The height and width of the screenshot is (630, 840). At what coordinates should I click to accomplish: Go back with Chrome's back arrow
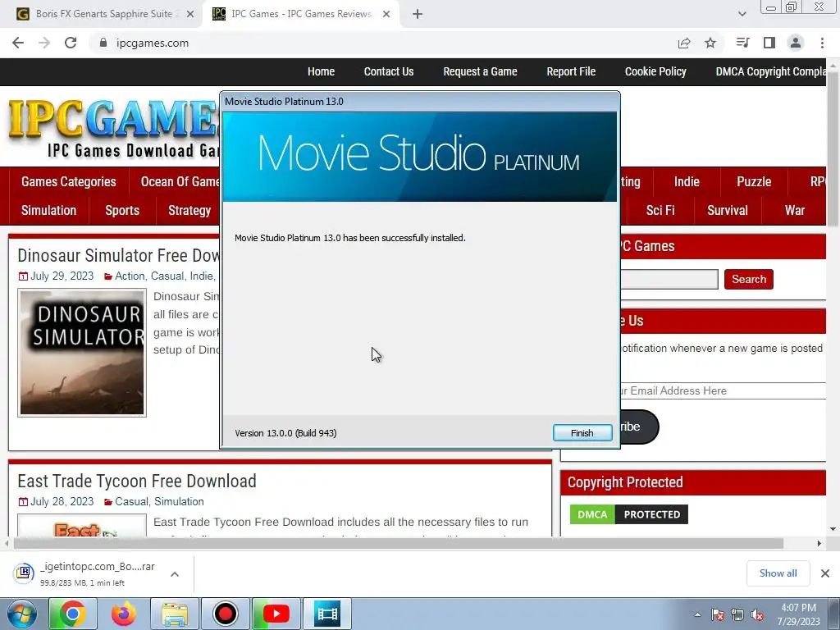(x=18, y=43)
